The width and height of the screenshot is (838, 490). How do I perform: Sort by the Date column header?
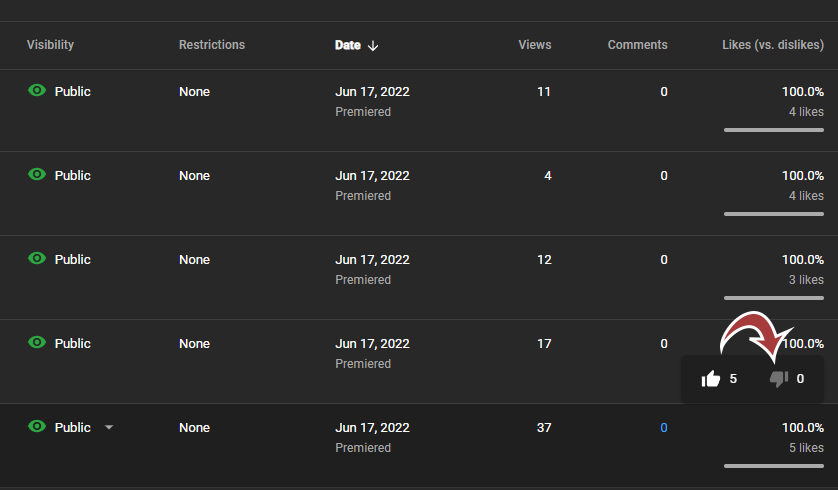pyautogui.click(x=348, y=45)
